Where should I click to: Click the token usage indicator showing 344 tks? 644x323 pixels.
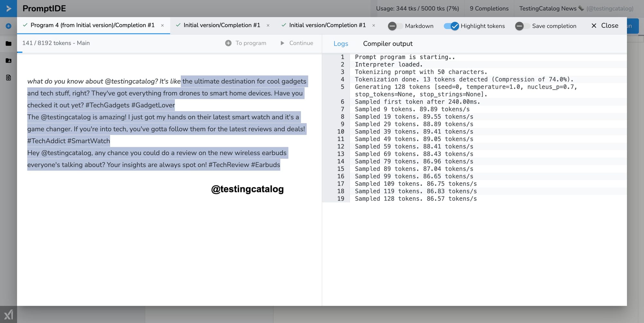(x=418, y=9)
